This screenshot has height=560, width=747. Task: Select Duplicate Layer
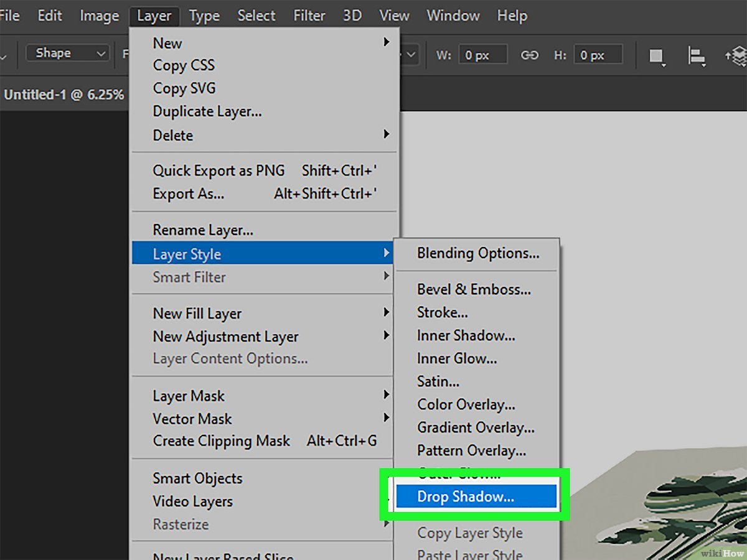pos(207,111)
